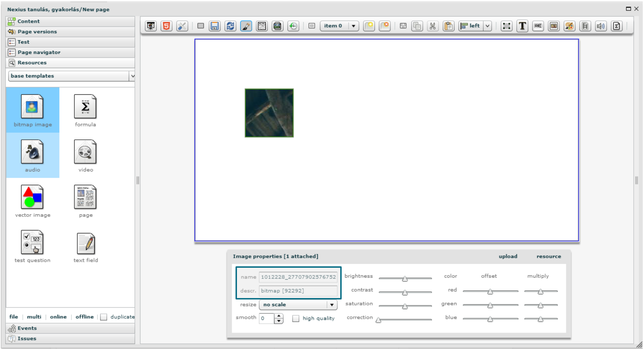Click the save floppy disk icon

[x=215, y=26]
